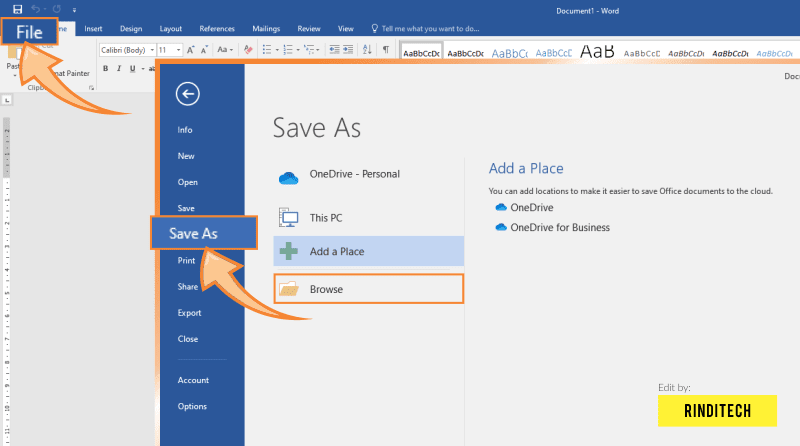The height and width of the screenshot is (446, 800).
Task: Click the OneDrive - Personal cloud icon
Action: [x=288, y=178]
